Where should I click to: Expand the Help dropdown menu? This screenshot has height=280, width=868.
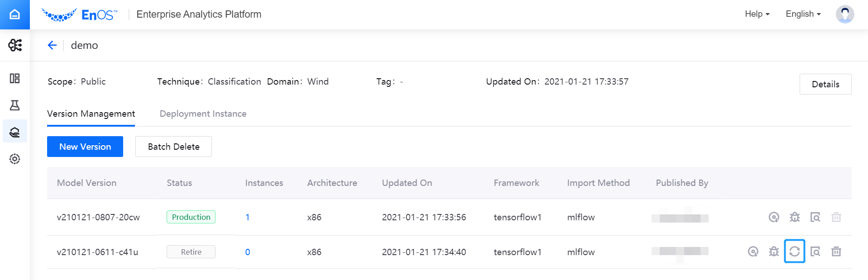pos(757,14)
